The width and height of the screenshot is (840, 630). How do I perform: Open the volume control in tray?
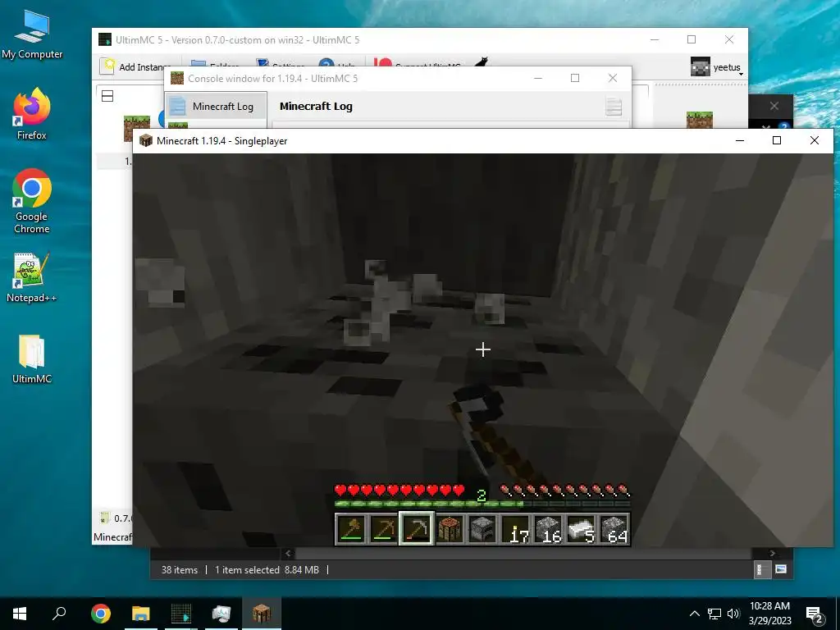click(x=733, y=614)
